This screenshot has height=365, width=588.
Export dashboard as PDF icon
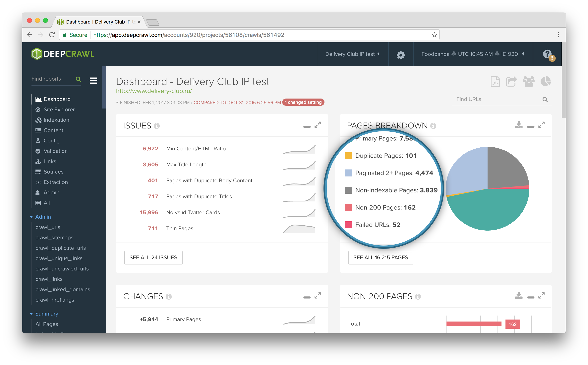[495, 81]
